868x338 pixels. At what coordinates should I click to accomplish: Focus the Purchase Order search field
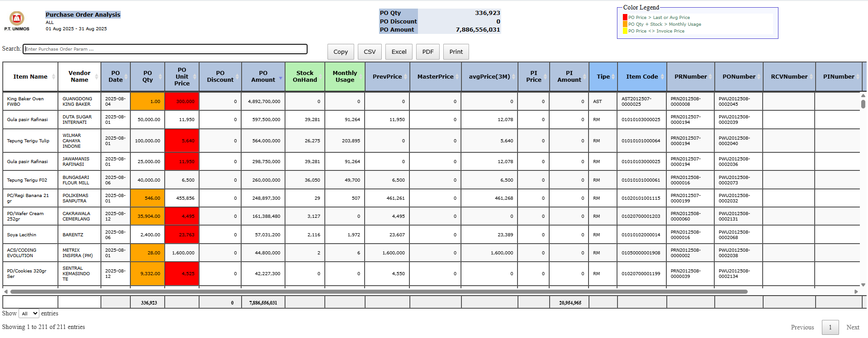[x=165, y=49]
